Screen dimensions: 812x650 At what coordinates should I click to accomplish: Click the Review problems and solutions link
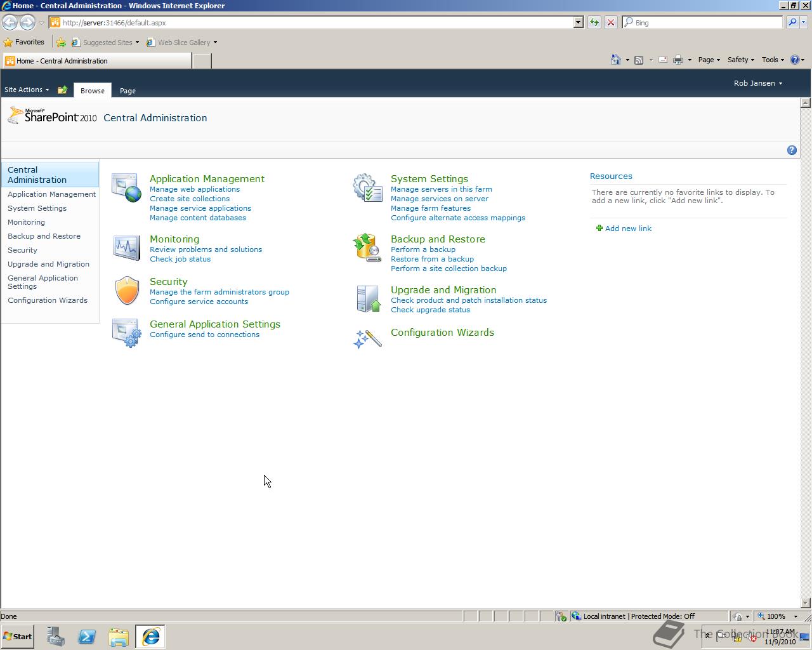click(206, 249)
